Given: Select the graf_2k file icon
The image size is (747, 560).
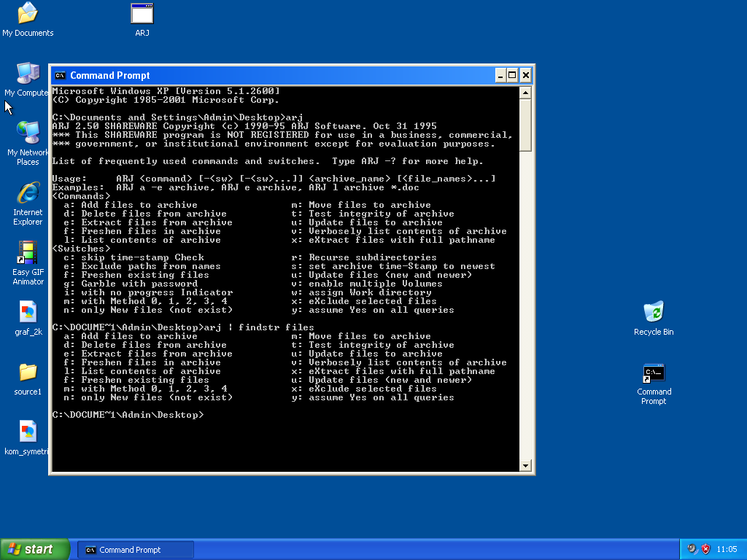Looking at the screenshot, I should (28, 319).
